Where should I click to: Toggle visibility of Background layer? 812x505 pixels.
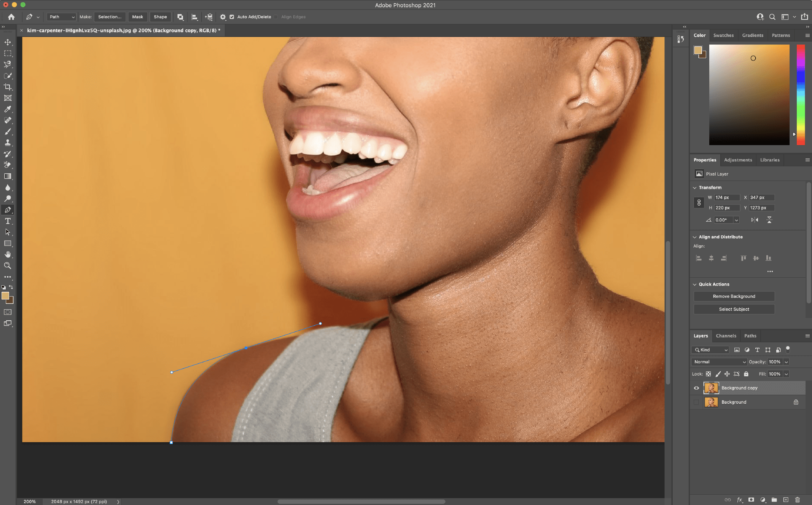tap(696, 401)
